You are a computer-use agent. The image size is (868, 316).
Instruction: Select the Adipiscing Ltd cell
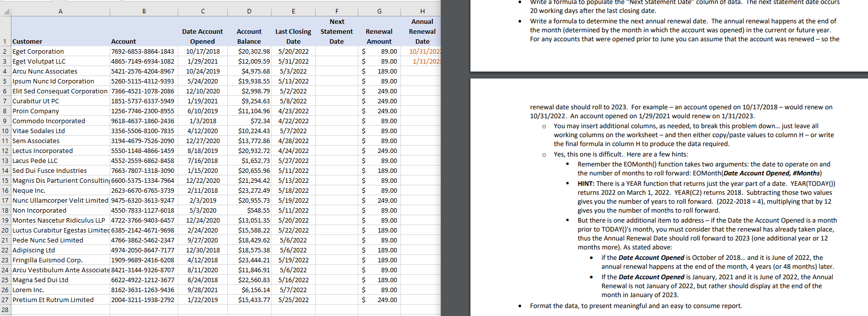tap(61, 250)
